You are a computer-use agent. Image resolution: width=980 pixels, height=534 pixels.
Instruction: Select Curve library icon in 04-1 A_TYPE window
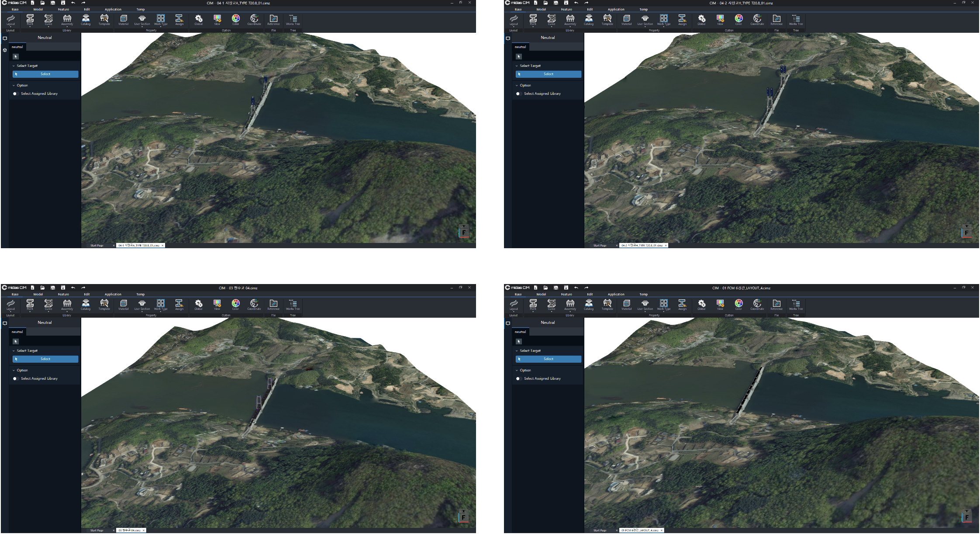(x=48, y=20)
